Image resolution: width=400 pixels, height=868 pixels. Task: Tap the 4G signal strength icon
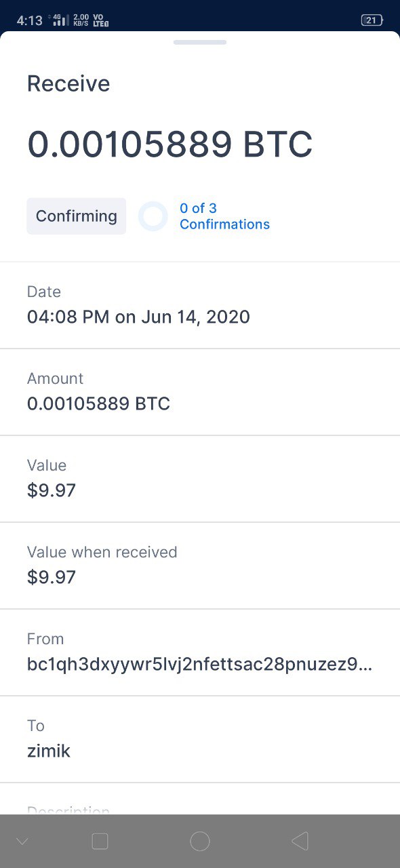click(61, 20)
